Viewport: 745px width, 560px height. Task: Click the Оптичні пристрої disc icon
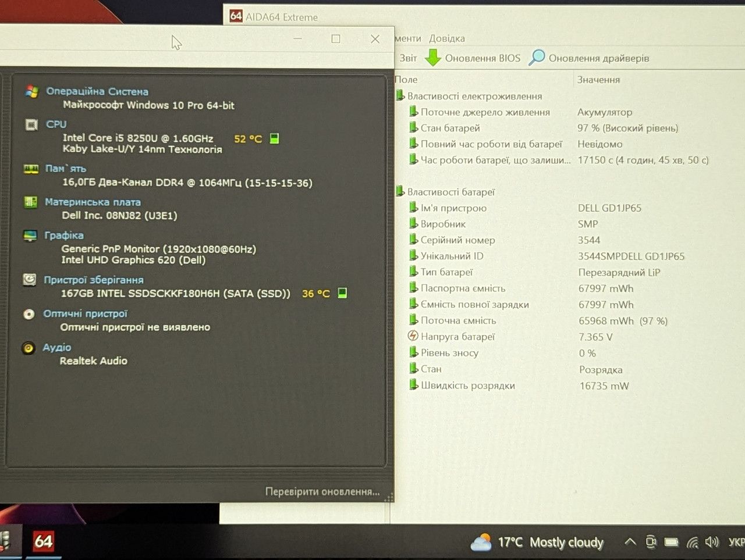(x=29, y=314)
